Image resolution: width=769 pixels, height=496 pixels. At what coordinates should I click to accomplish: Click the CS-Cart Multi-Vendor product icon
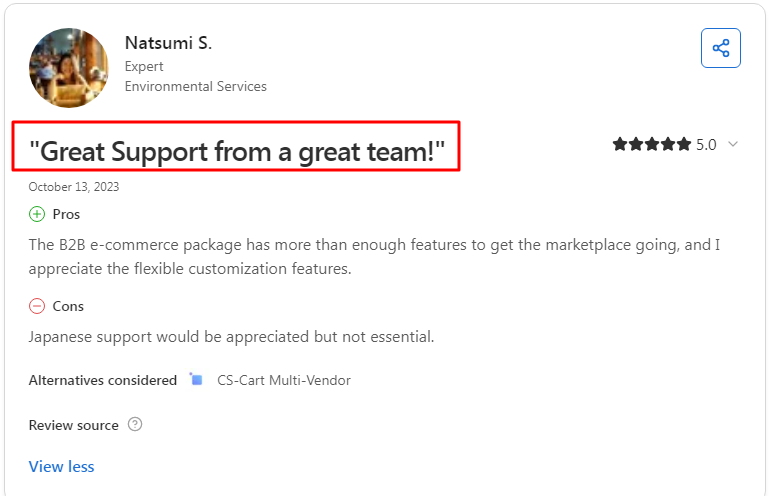point(196,380)
